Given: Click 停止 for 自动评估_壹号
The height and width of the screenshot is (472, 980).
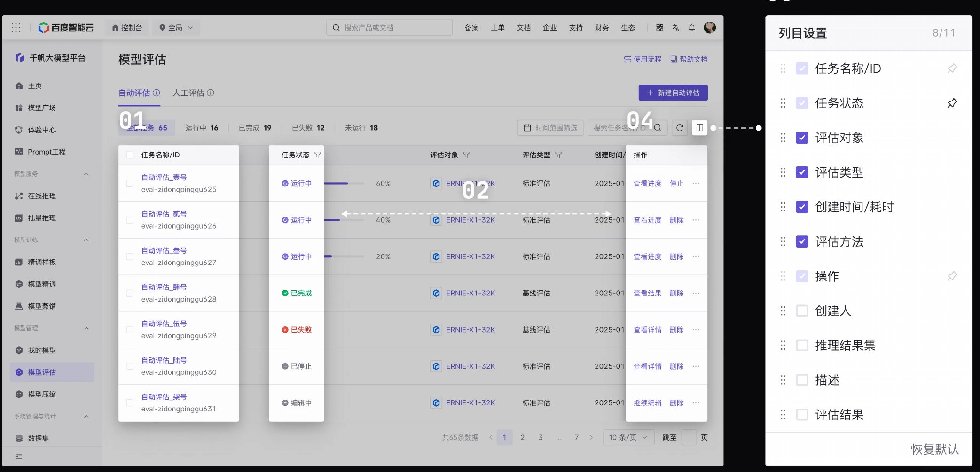Looking at the screenshot, I should (676, 184).
